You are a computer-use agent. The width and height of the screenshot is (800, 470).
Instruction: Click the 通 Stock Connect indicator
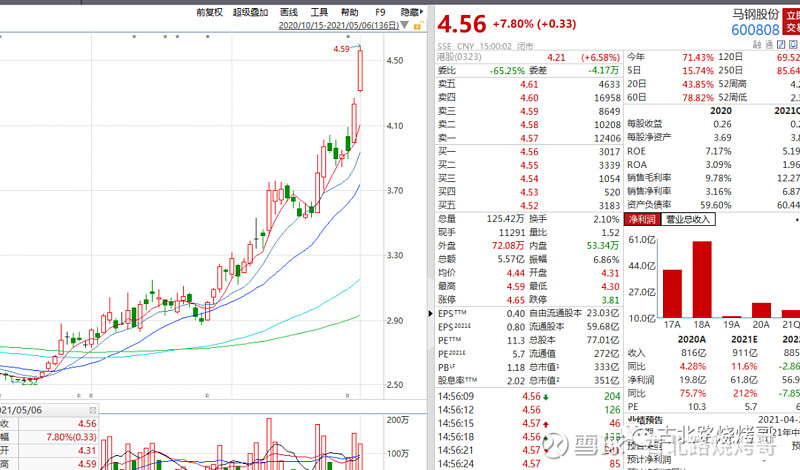[x=769, y=45]
